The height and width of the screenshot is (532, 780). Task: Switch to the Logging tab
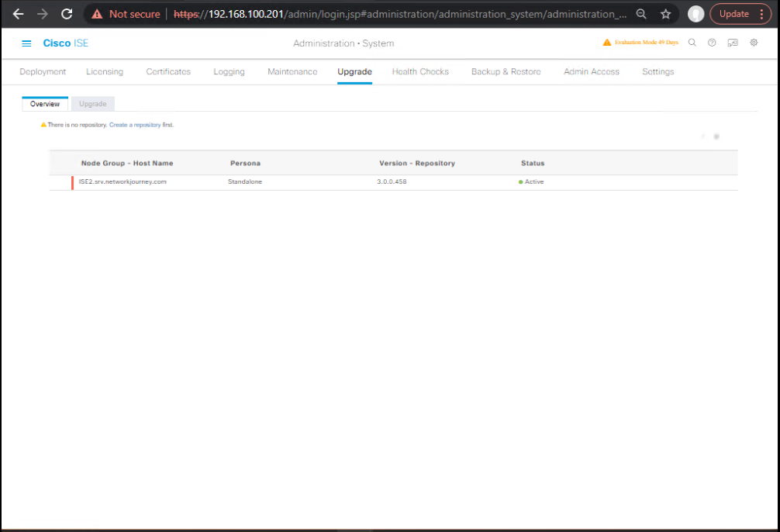click(229, 71)
